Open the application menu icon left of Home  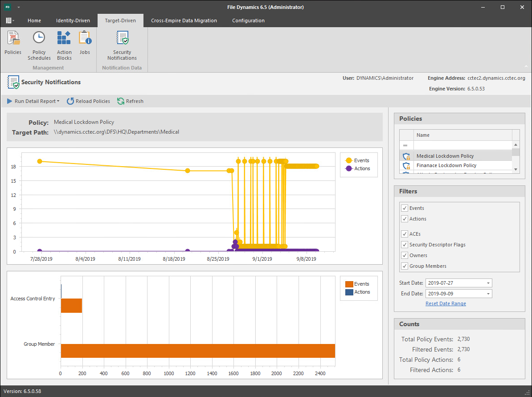pyautogui.click(x=9, y=20)
